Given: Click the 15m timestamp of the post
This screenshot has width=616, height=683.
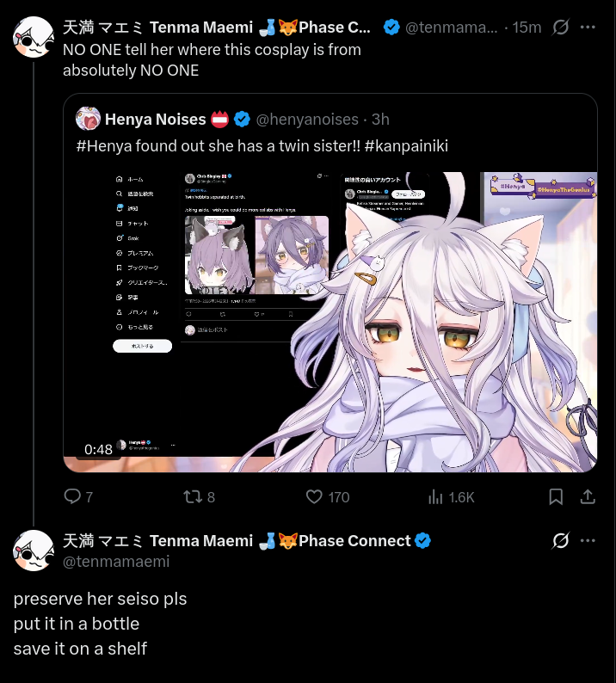Looking at the screenshot, I should (527, 28).
